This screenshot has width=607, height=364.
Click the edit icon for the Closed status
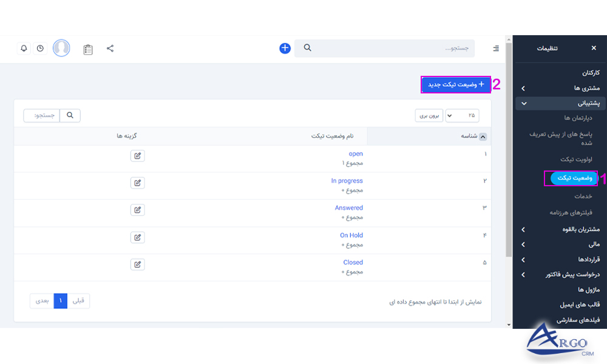point(137,264)
